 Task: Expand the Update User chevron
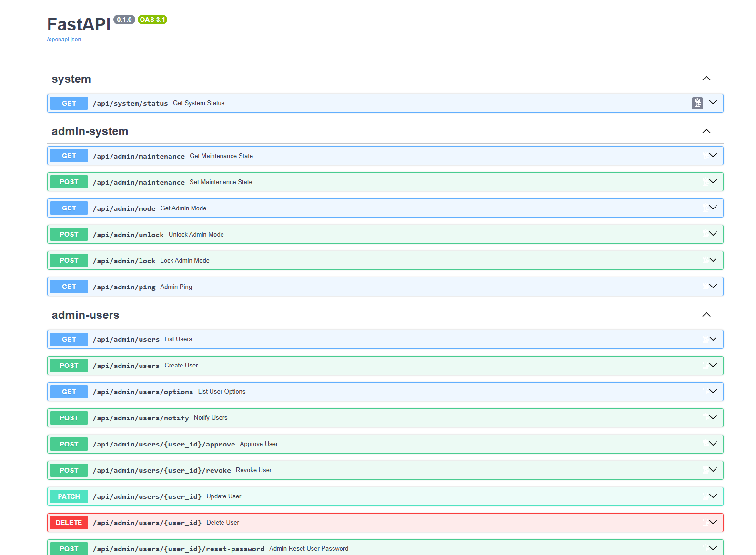713,496
